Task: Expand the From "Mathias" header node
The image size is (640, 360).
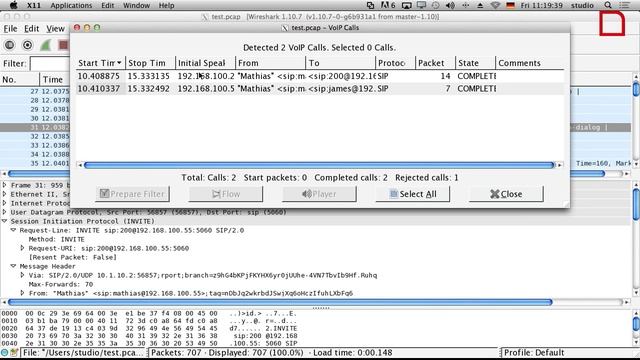Action: point(22,293)
